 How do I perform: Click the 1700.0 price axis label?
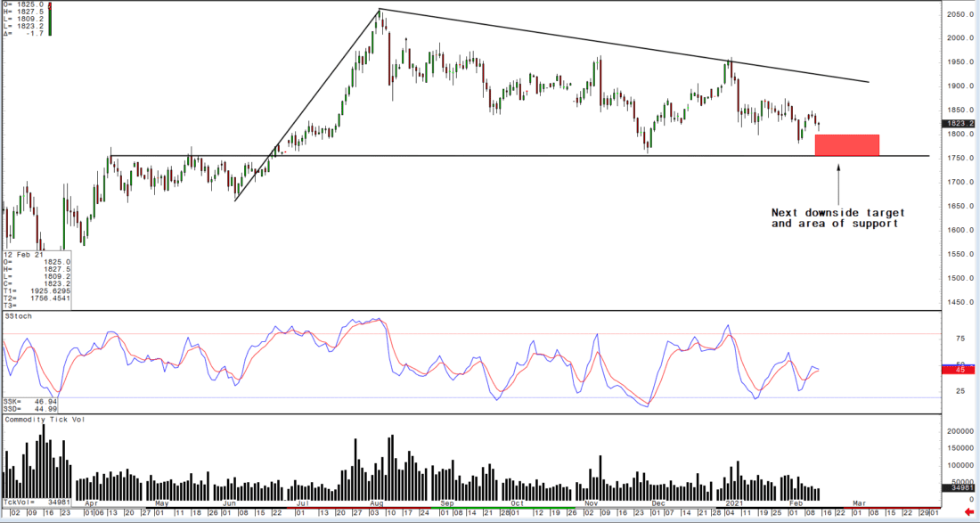pos(960,182)
